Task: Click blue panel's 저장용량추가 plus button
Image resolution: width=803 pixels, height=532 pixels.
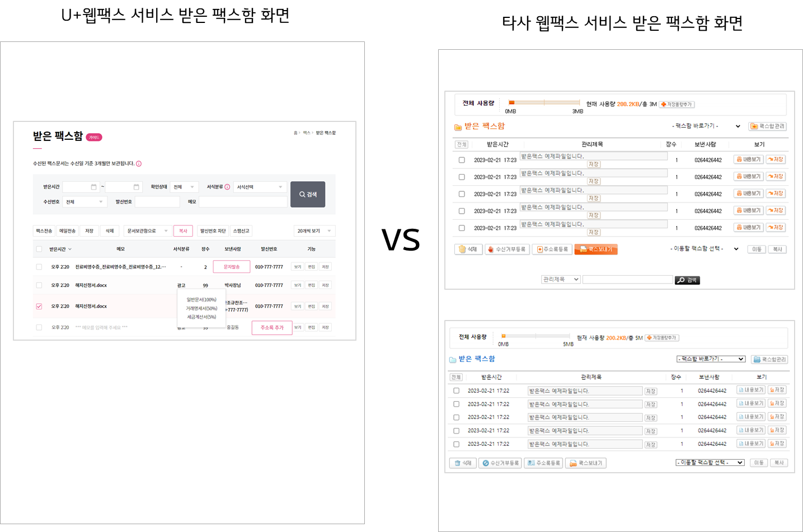Action: (x=662, y=338)
